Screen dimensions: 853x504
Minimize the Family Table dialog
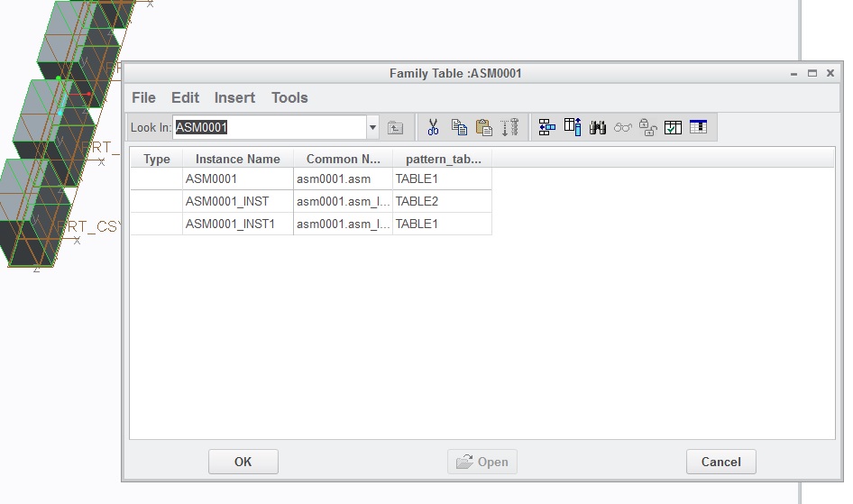point(793,73)
